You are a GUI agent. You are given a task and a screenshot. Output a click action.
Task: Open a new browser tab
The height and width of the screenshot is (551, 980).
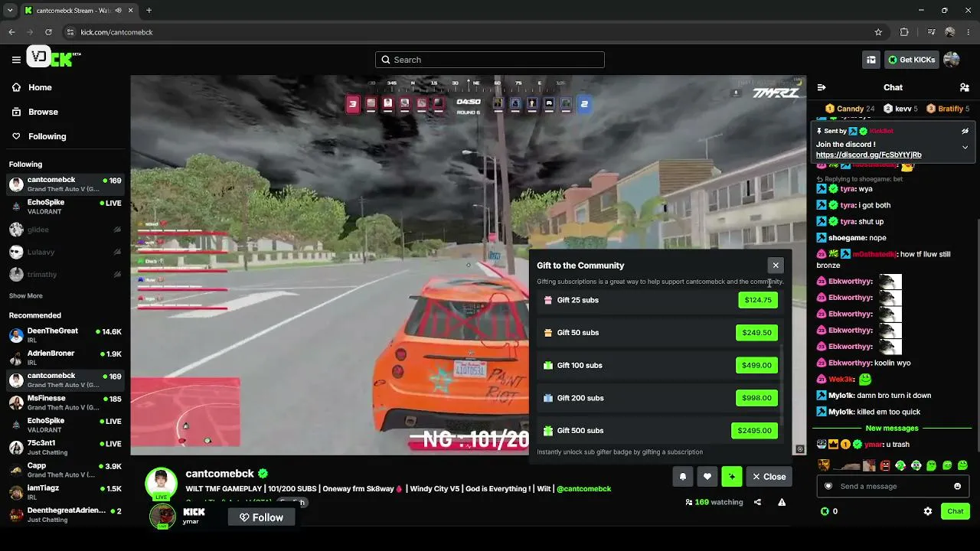pos(149,11)
